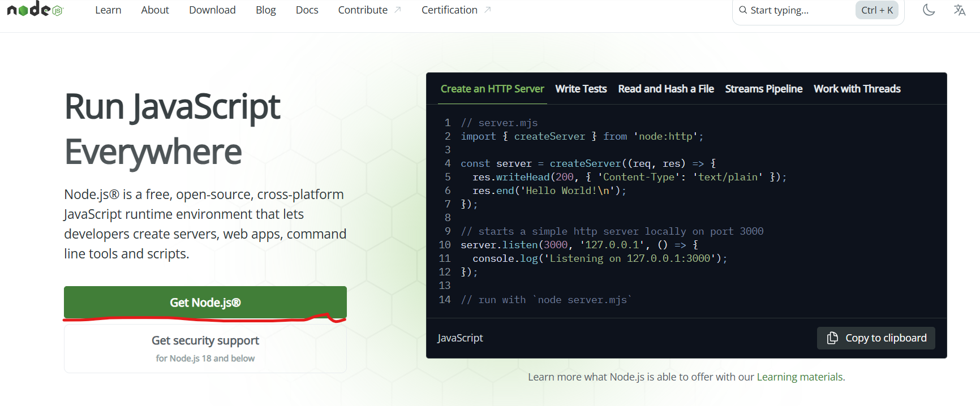Open the Learning materials link

pyautogui.click(x=801, y=377)
